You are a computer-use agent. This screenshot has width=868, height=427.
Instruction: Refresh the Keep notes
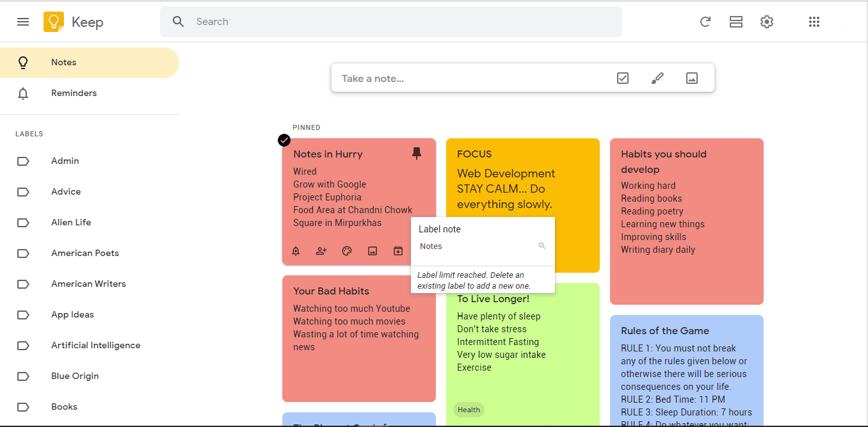click(705, 21)
